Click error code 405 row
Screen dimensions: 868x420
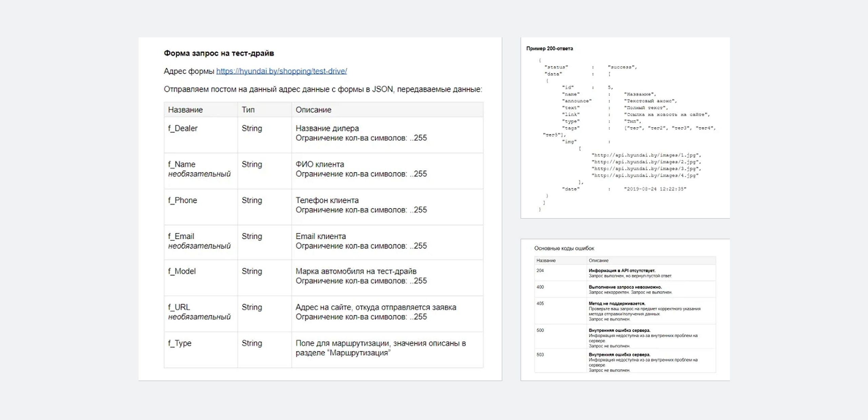[x=540, y=303]
